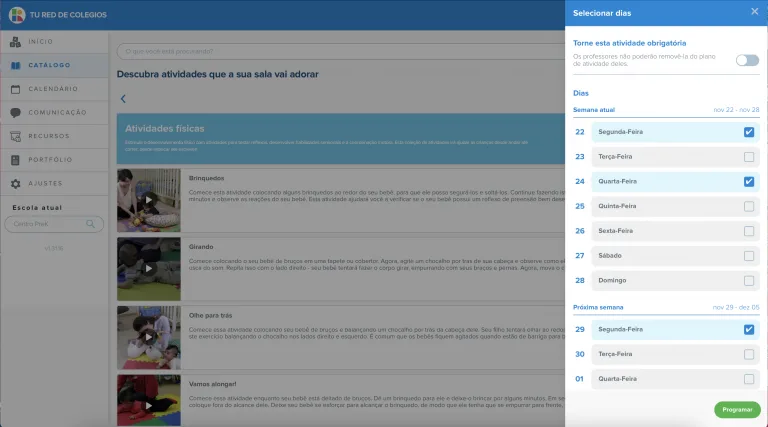Click the Escola atual search field
This screenshot has width=768, height=427.
click(x=54, y=224)
